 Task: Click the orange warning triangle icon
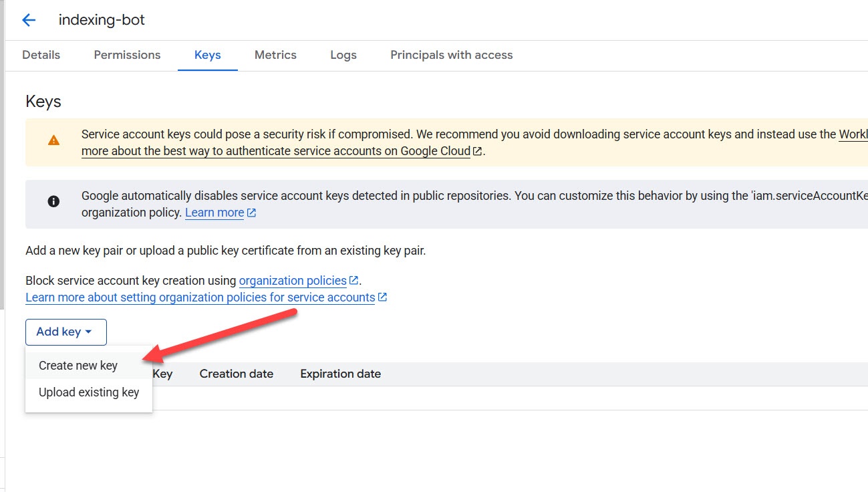[53, 140]
